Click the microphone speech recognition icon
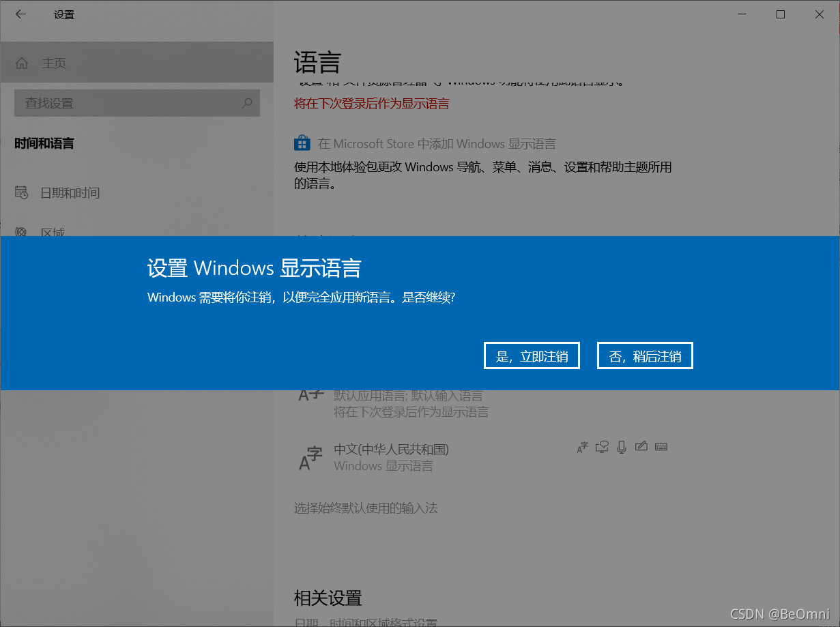The height and width of the screenshot is (627, 840). tap(621, 448)
